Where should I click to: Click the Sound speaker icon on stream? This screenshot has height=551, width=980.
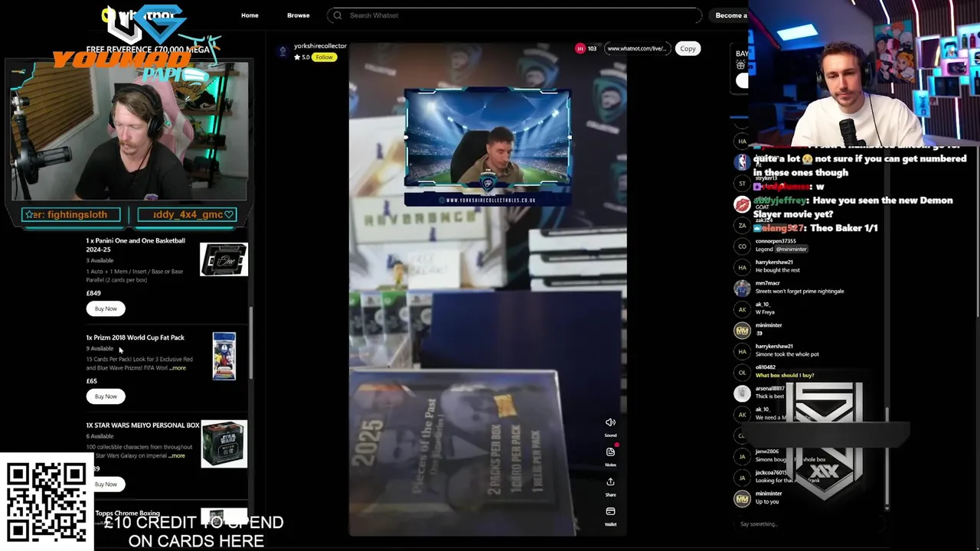tap(610, 422)
